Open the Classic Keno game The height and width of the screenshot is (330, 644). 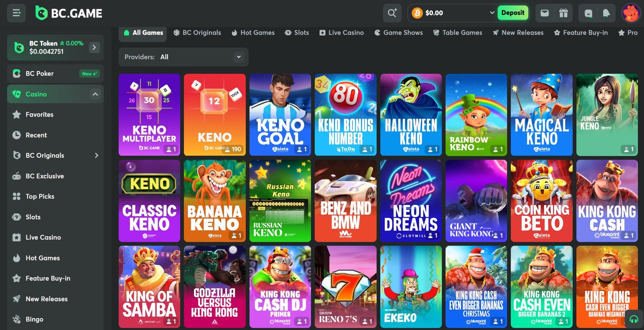pyautogui.click(x=149, y=201)
